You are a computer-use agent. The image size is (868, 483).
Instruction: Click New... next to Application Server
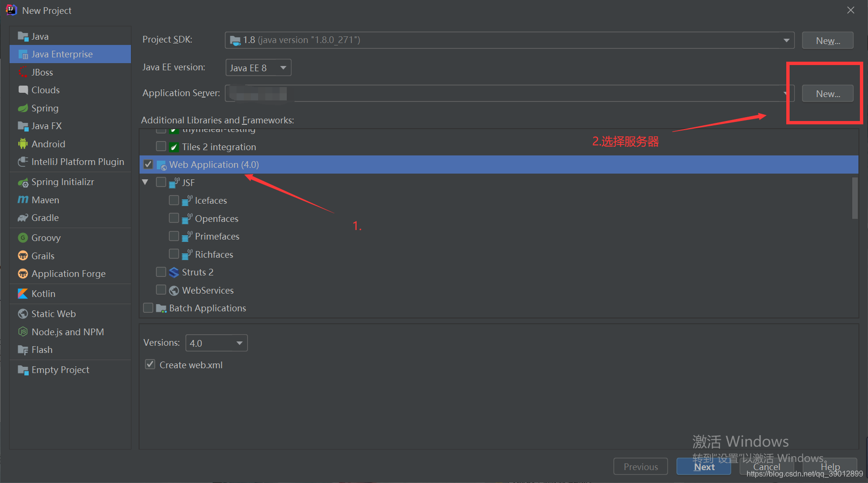827,94
